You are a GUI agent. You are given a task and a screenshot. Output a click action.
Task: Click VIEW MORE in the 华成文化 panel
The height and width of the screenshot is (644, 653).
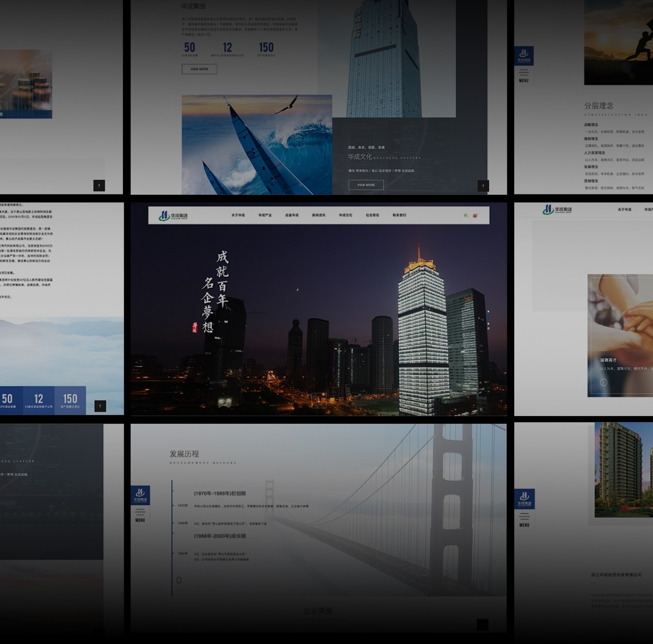366,185
